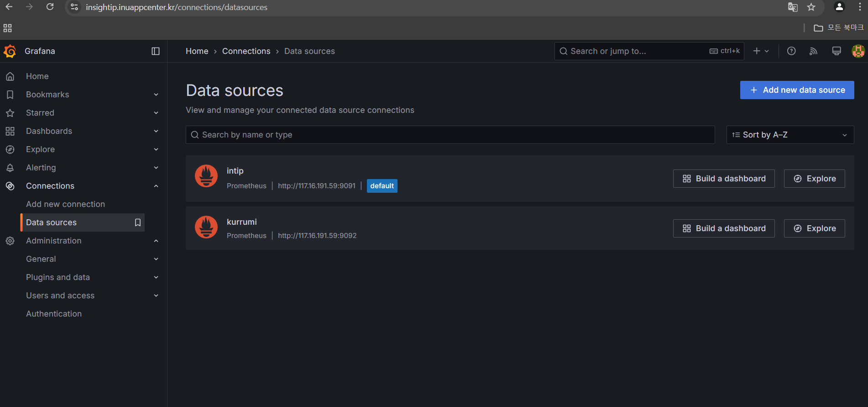Click the Dashboards grid icon in sidebar
This screenshot has width=868, height=407.
click(x=10, y=131)
